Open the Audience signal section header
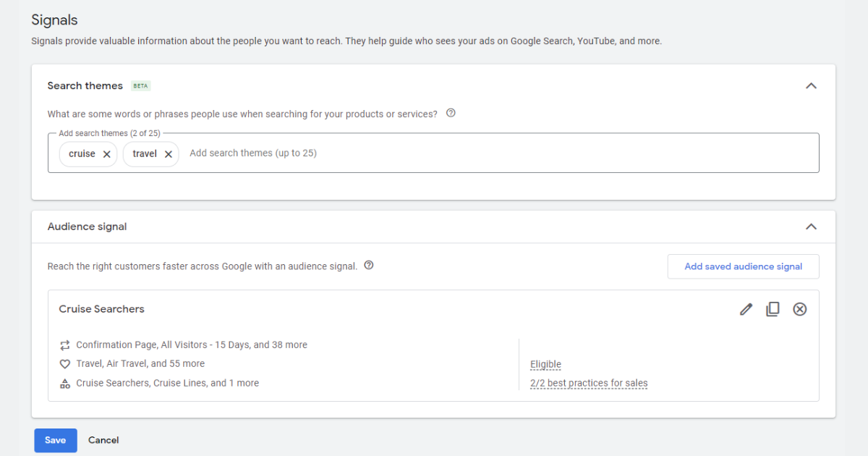The image size is (868, 456). (x=87, y=226)
